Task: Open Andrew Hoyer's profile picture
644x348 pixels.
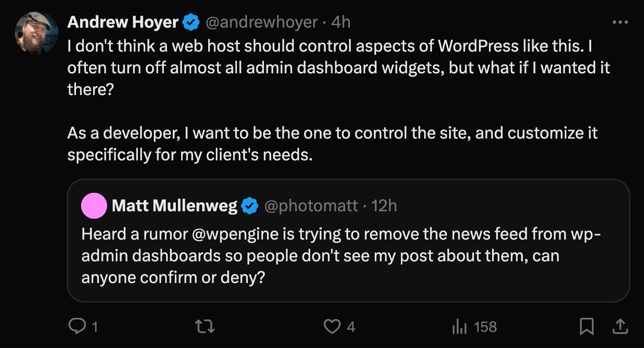Action: pyautogui.click(x=37, y=33)
